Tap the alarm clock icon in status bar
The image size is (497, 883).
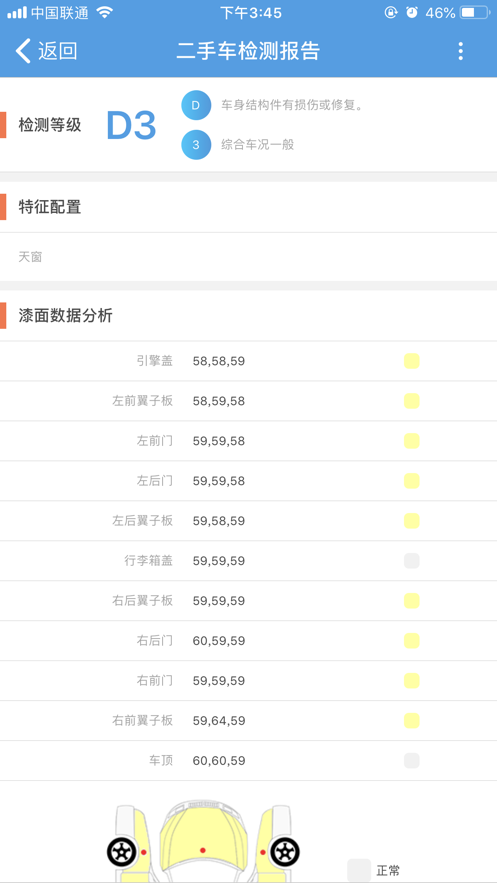pos(412,12)
